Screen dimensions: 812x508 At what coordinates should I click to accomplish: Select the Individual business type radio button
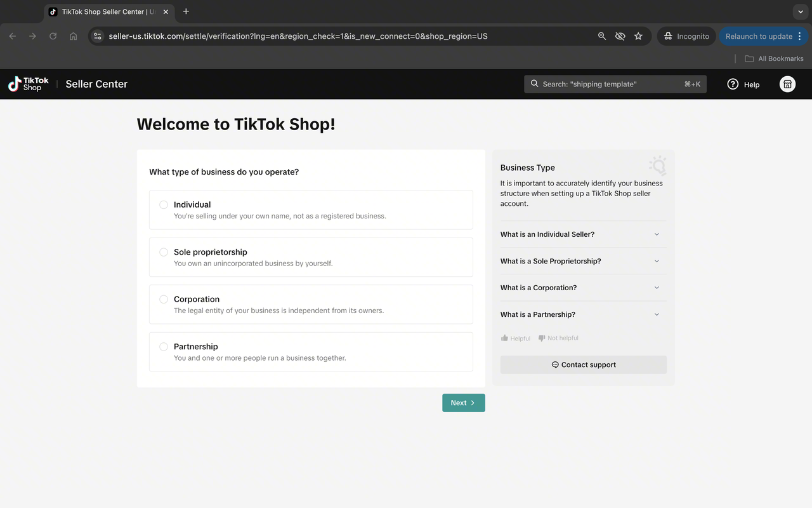[x=164, y=204]
